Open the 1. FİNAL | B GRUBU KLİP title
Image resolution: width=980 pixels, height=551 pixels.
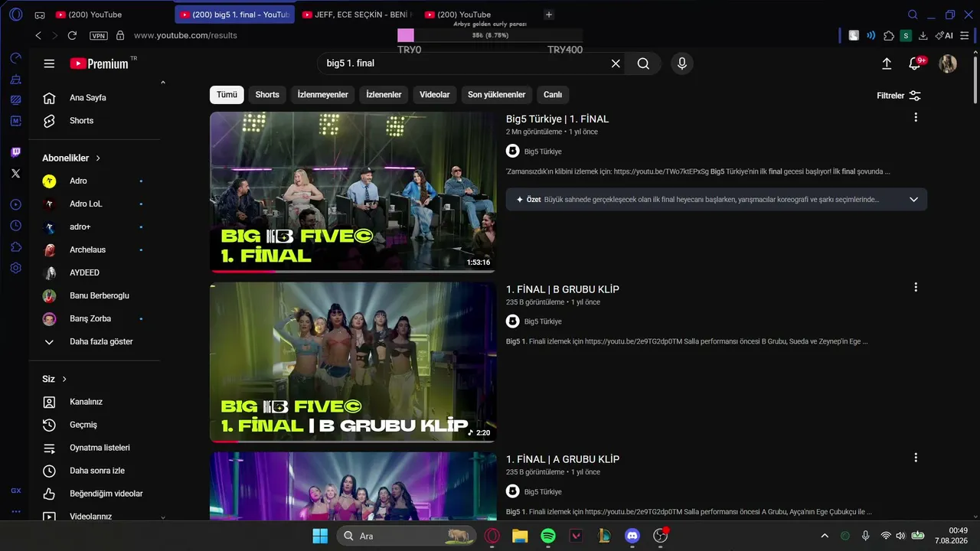click(563, 289)
